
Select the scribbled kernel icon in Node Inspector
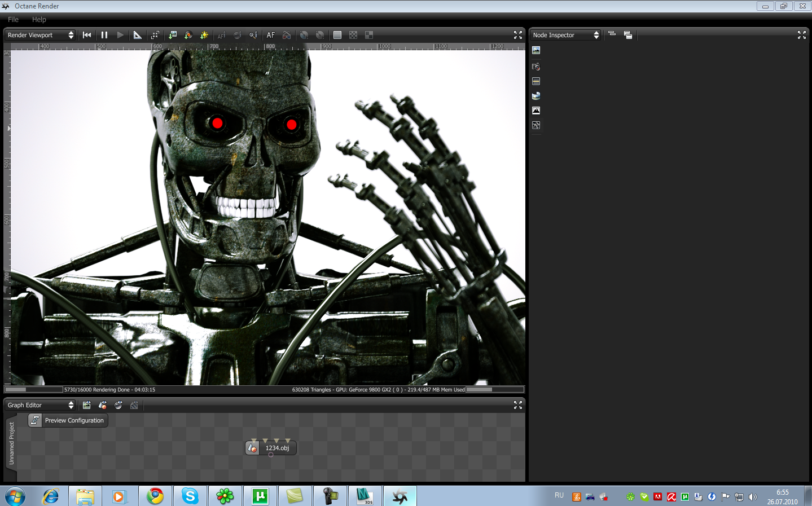click(536, 125)
